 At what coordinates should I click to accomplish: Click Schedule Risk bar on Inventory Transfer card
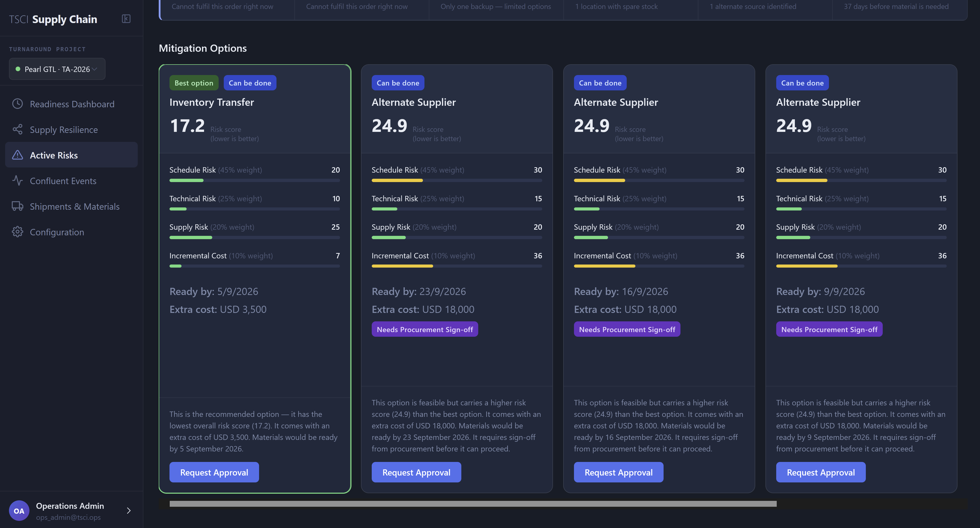pos(254,180)
